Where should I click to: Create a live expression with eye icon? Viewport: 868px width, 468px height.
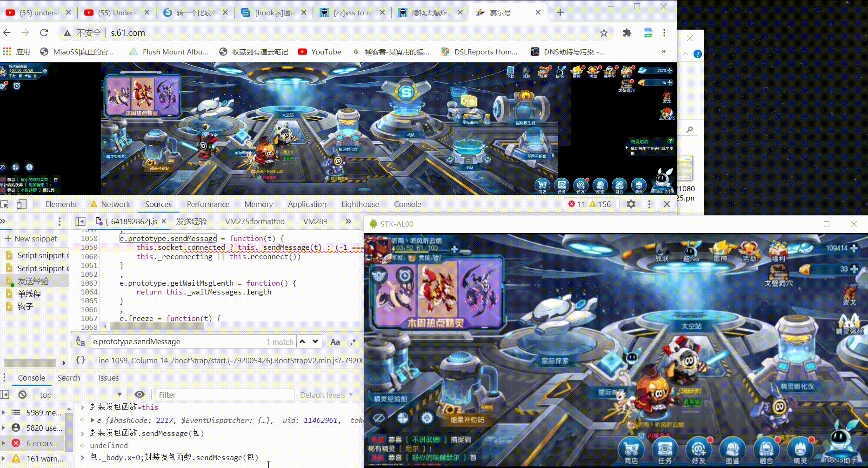coord(139,394)
